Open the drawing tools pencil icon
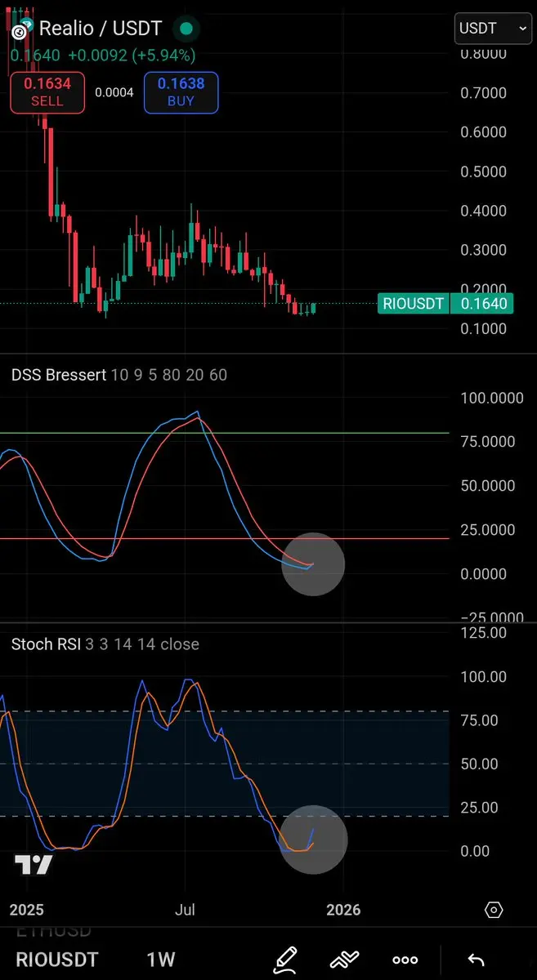The image size is (537, 980). [285, 959]
